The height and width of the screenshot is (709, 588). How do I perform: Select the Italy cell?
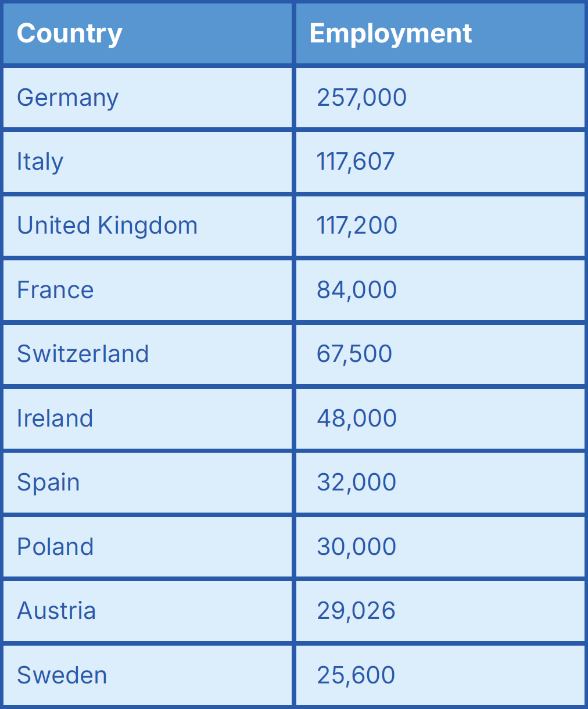(40, 162)
